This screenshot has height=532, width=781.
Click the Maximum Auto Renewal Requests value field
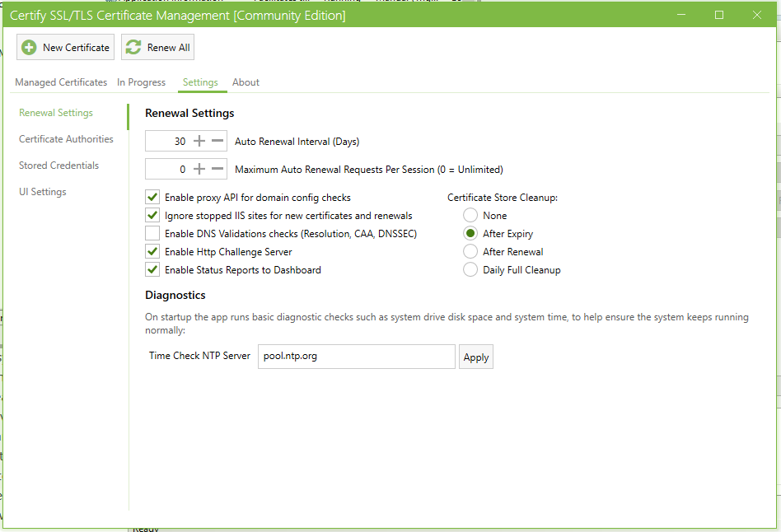[x=167, y=170]
